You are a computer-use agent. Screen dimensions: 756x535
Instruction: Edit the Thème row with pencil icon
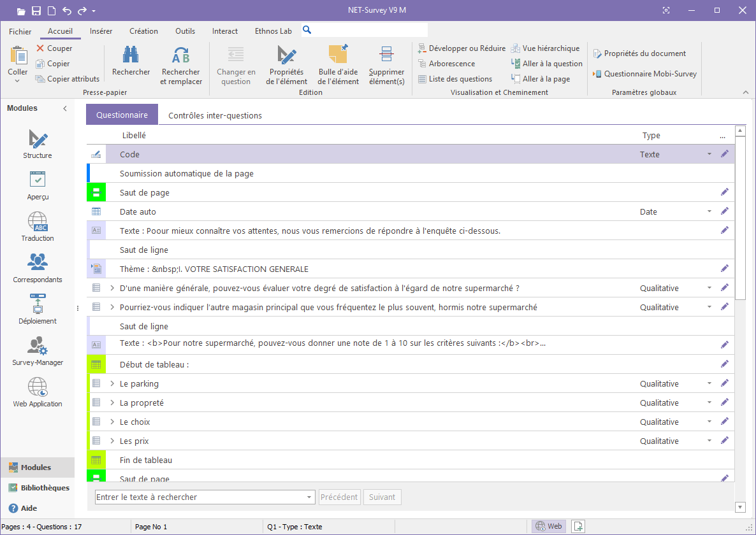pos(725,269)
